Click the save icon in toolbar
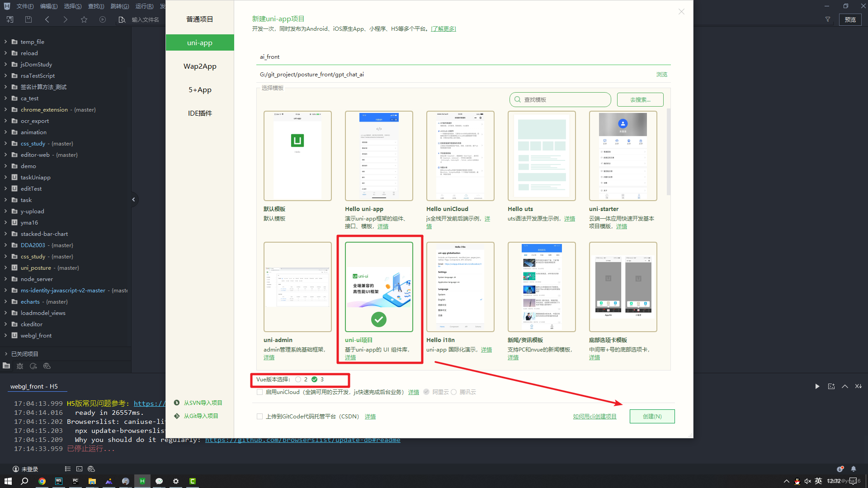This screenshot has width=868, height=488. tap(28, 19)
